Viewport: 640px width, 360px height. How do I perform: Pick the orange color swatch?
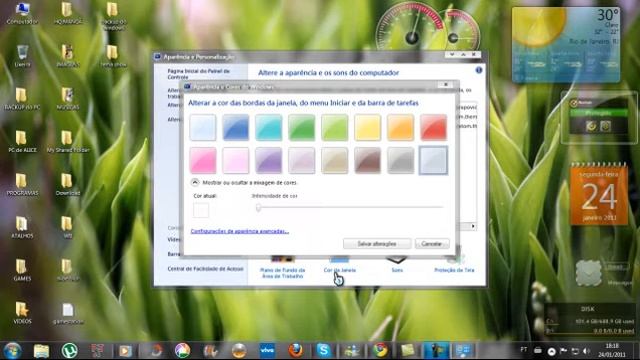400,127
